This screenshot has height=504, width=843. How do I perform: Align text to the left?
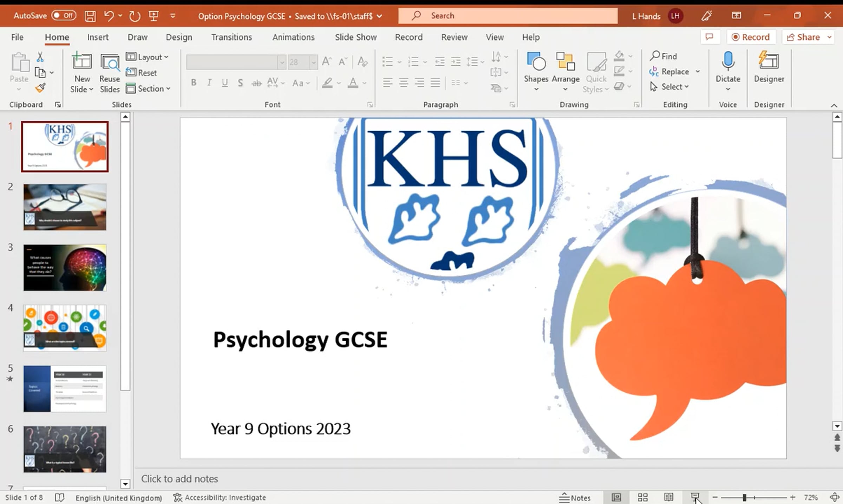tap(387, 83)
